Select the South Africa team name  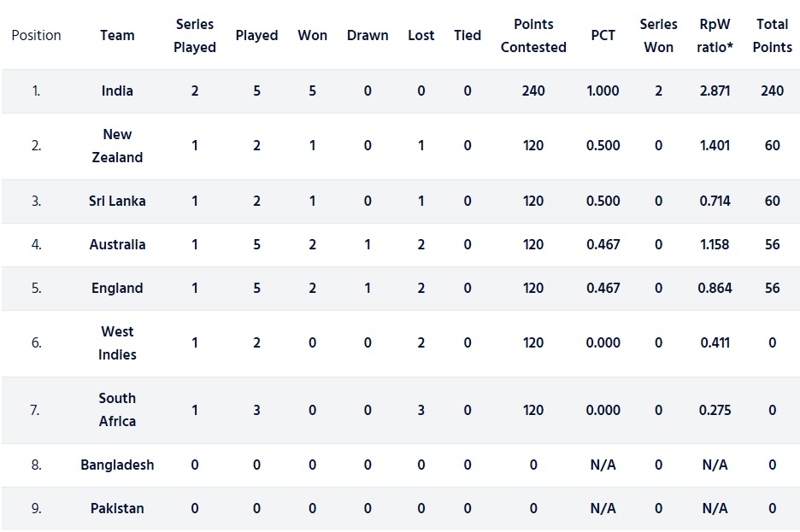[x=117, y=409]
